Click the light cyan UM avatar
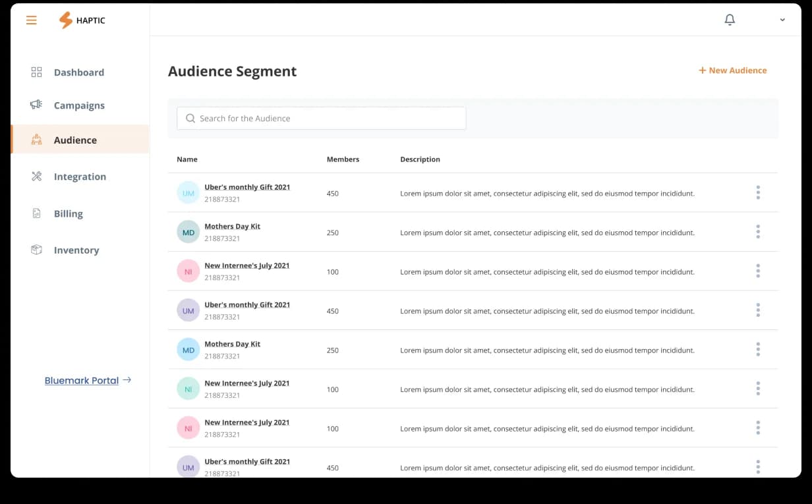 [188, 193]
